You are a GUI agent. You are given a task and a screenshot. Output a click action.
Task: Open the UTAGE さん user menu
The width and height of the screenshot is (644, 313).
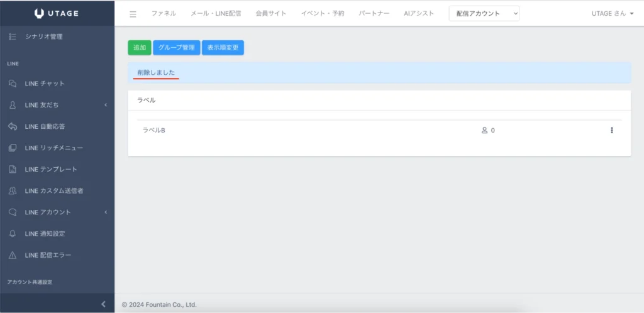(x=612, y=14)
